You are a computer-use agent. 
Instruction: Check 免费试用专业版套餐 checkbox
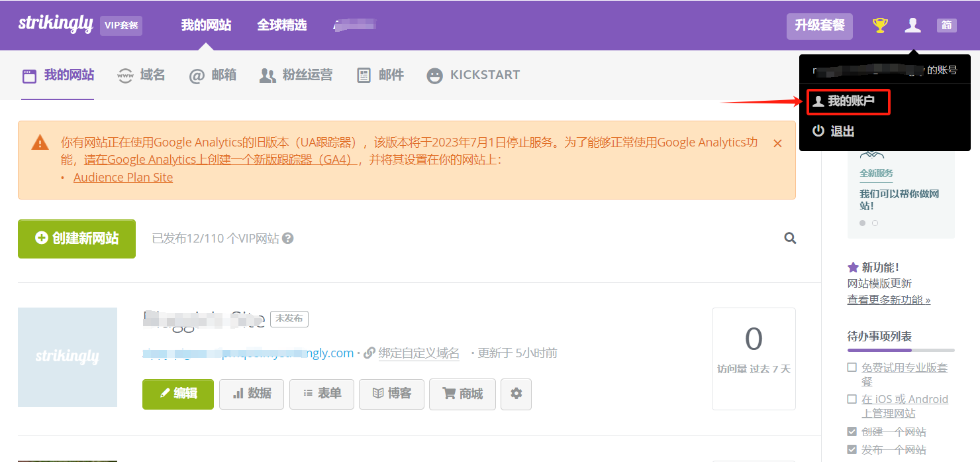click(852, 367)
